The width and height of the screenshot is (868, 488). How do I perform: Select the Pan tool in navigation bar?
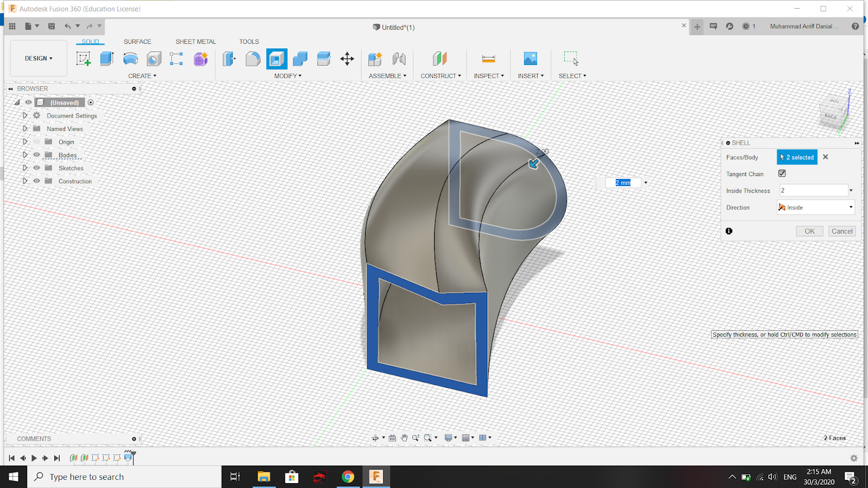coord(404,438)
